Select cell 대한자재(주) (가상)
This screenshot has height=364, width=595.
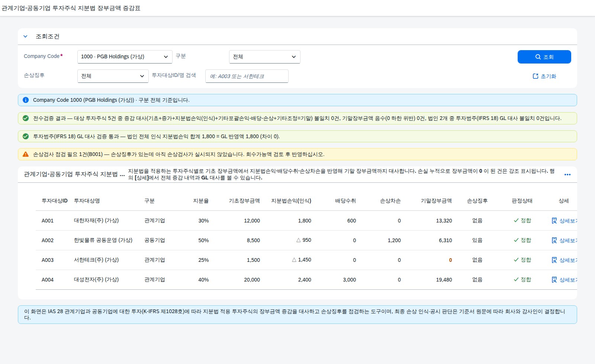pos(96,221)
